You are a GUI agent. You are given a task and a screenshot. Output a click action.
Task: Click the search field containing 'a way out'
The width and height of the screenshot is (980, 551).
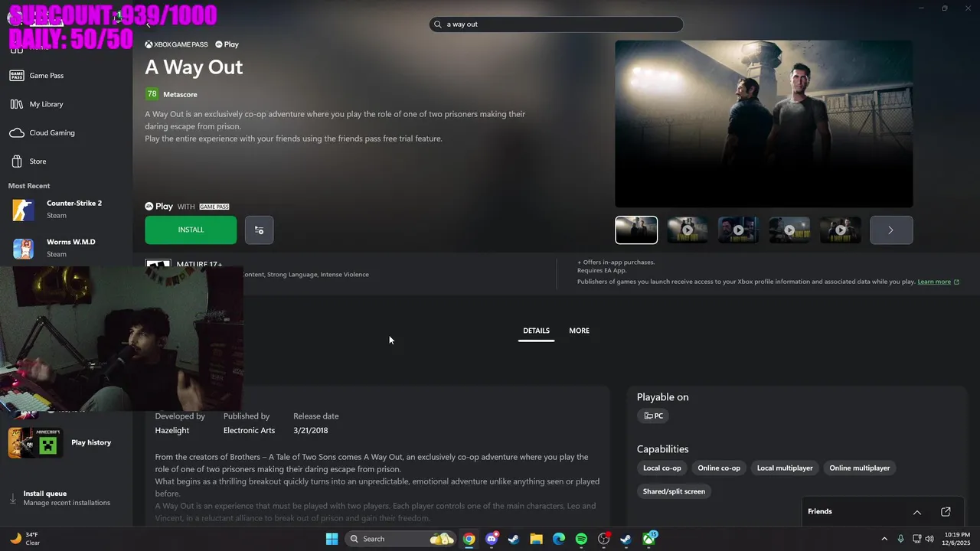(556, 24)
